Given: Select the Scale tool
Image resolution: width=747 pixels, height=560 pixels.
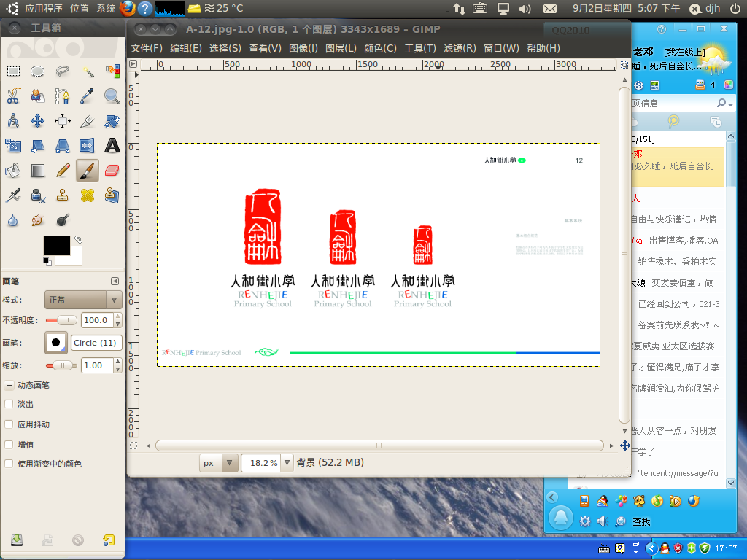Looking at the screenshot, I should (x=13, y=146).
